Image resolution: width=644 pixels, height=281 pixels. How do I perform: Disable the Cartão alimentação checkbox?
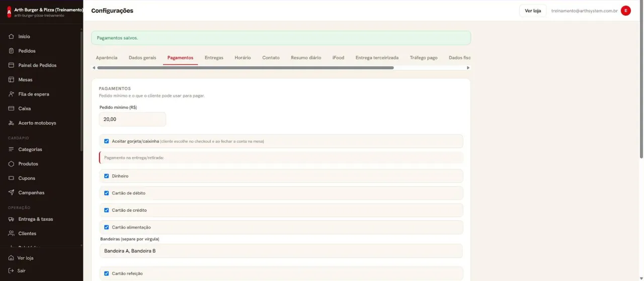(x=106, y=227)
